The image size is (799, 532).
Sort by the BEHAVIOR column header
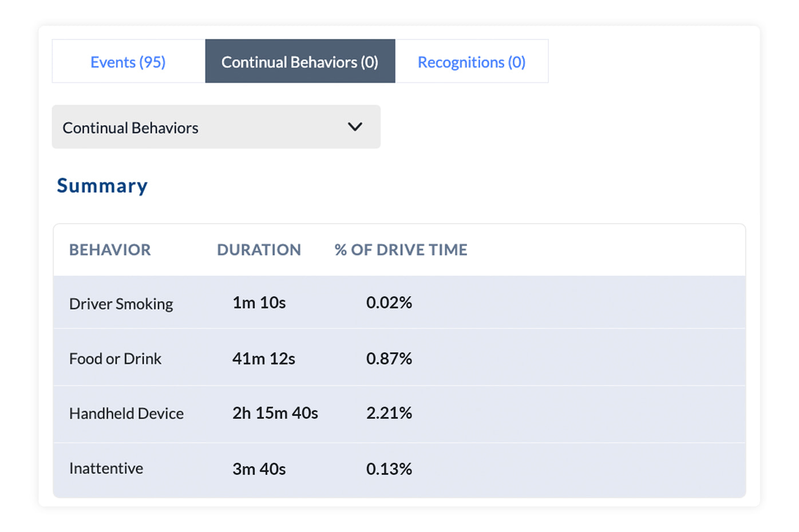(110, 250)
